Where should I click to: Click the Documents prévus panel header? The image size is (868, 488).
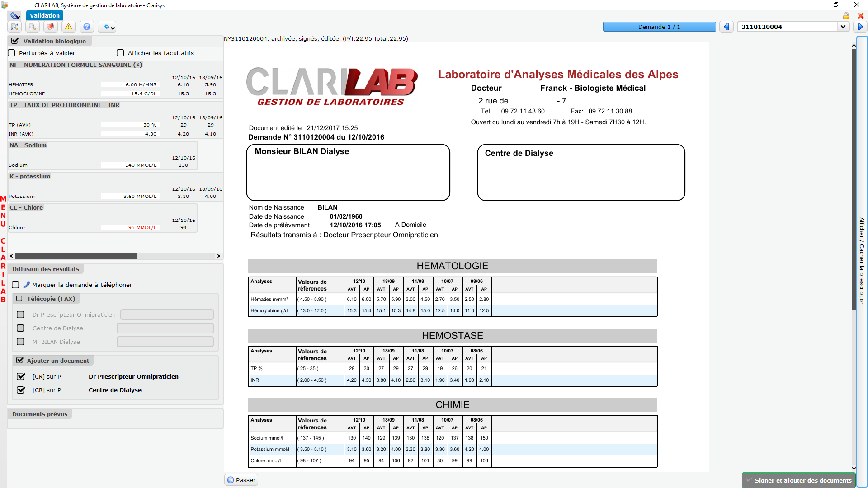coord(40,414)
